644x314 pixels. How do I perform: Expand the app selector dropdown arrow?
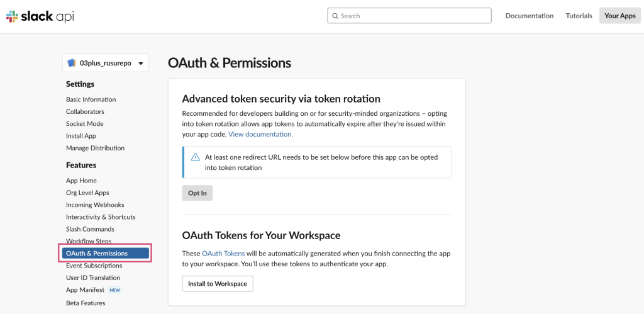pos(141,64)
